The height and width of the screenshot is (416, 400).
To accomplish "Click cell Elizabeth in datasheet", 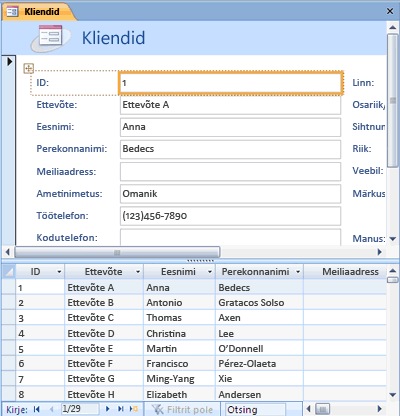I will pyautogui.click(x=180, y=395).
